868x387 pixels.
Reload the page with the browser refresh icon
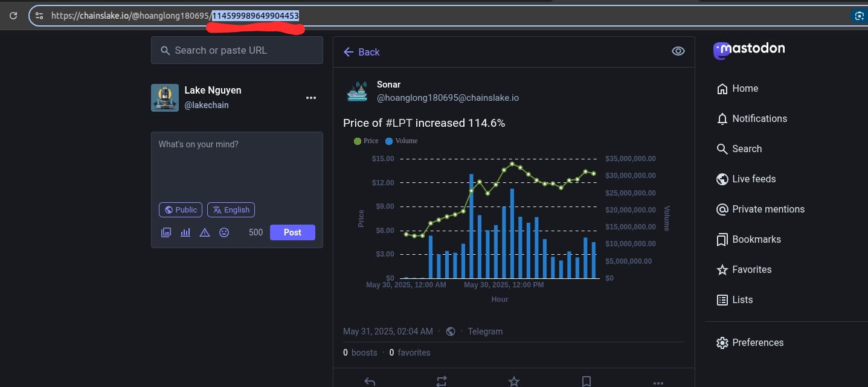pos(13,16)
